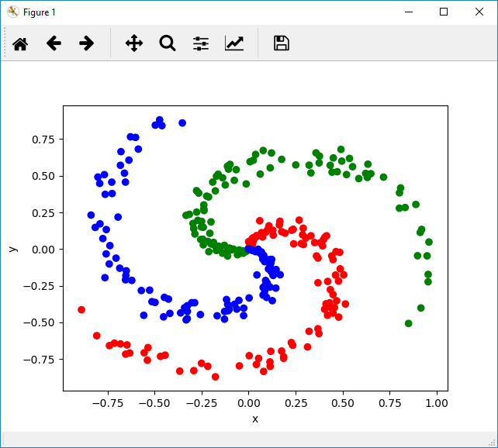
Task: Click the −0.50 x-axis tick label
Action: pos(154,403)
